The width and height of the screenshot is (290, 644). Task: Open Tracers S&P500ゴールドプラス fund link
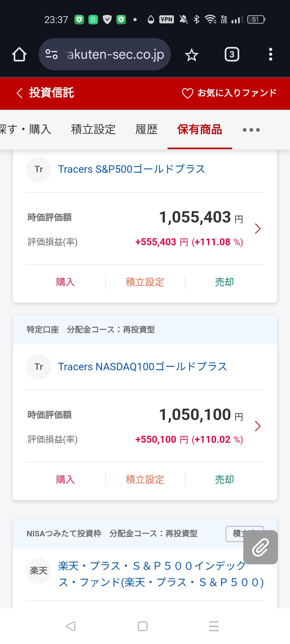[131, 169]
